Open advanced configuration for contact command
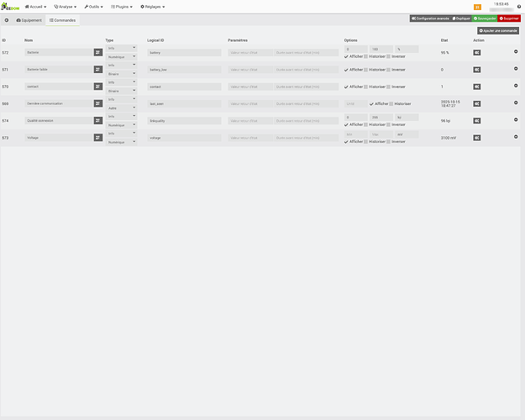The width and height of the screenshot is (525, 420). click(x=477, y=87)
